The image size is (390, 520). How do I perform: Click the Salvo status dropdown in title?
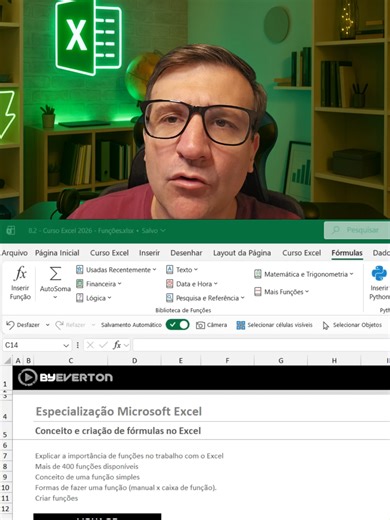click(153, 231)
